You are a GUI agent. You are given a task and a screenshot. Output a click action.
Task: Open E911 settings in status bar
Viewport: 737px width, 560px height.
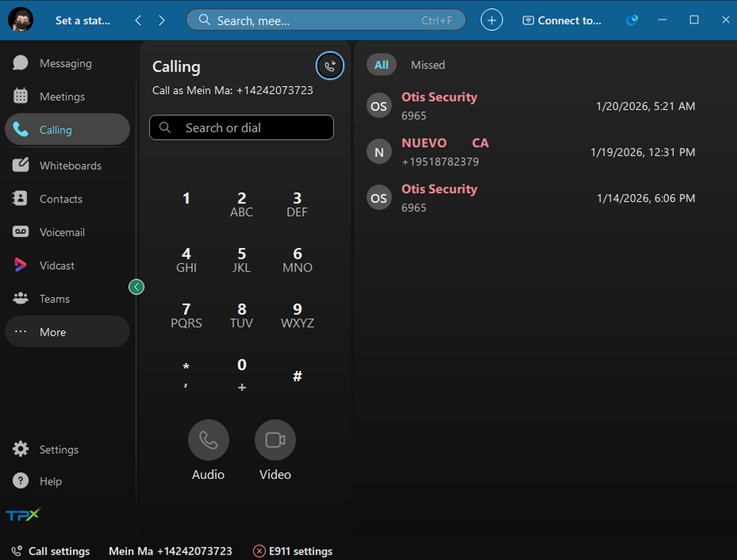pos(293,551)
